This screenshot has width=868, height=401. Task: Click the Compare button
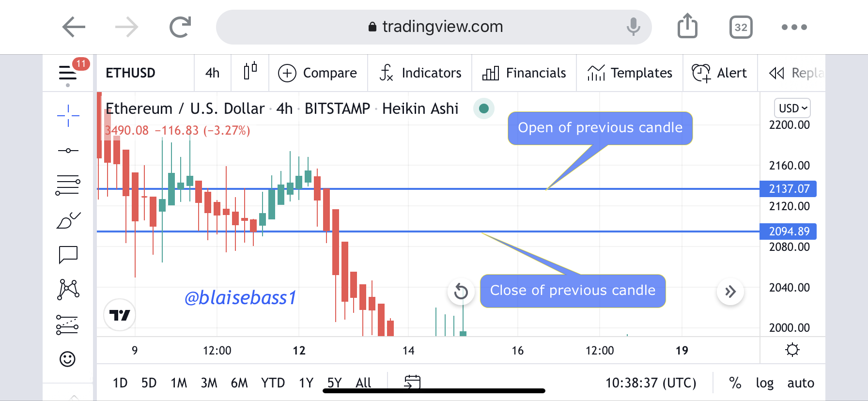point(318,73)
